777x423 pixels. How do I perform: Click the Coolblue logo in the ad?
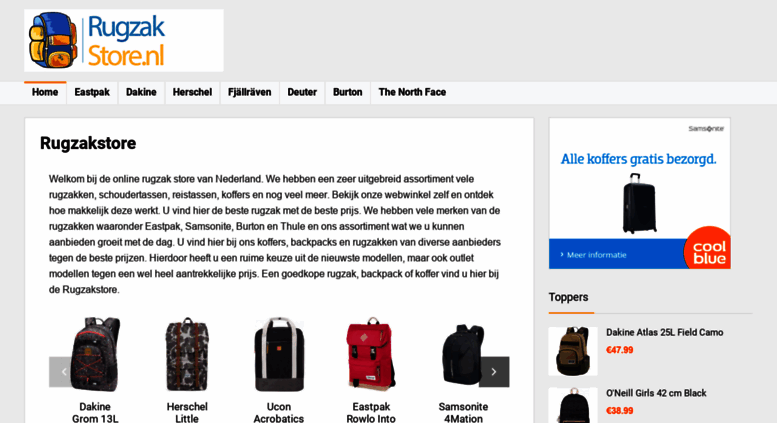click(709, 249)
